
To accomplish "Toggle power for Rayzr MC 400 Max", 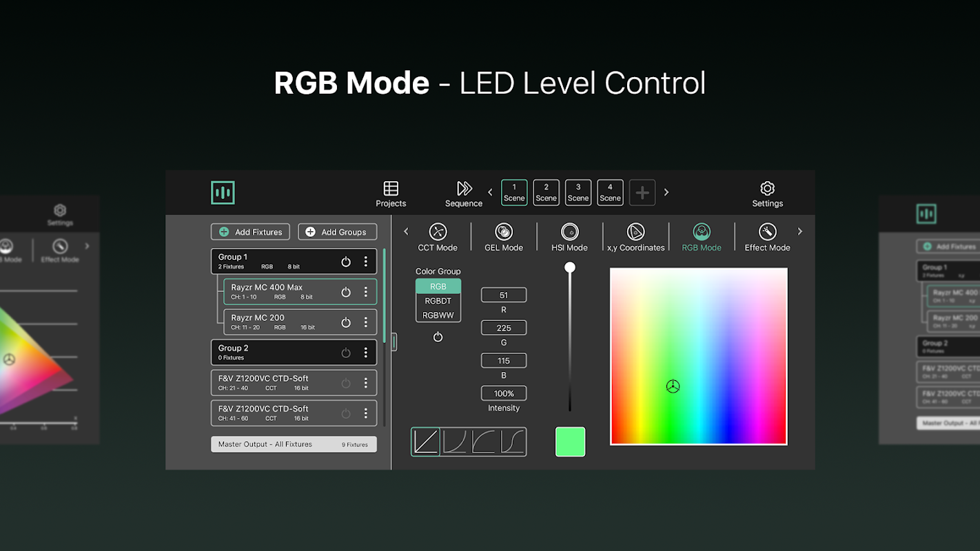I will 346,292.
